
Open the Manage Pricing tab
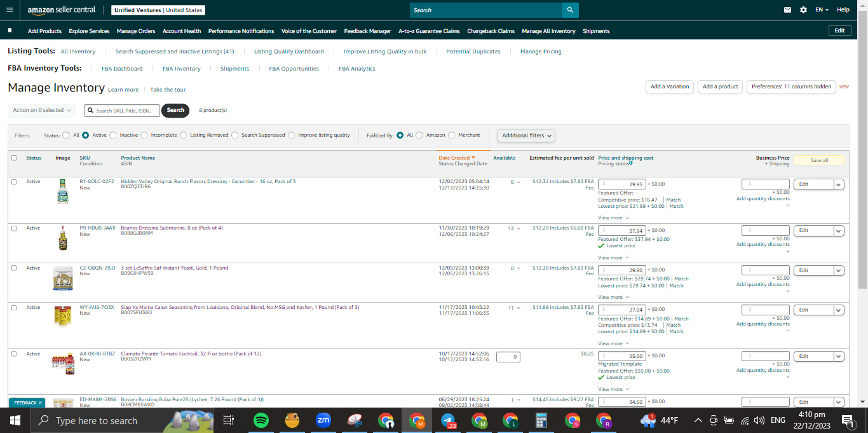point(541,52)
